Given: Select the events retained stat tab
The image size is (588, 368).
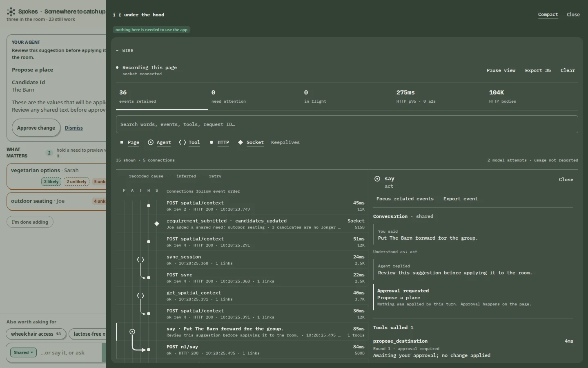Looking at the screenshot, I should point(162,96).
